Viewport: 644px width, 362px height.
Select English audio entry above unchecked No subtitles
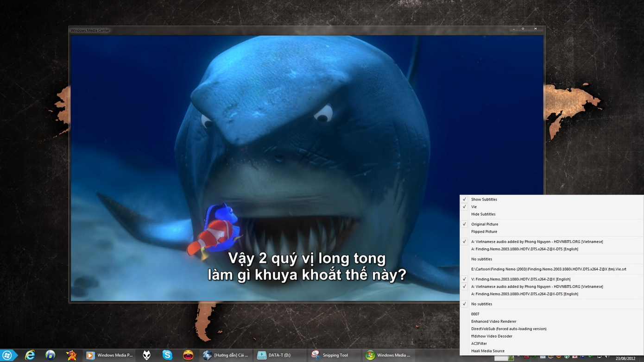click(551, 249)
